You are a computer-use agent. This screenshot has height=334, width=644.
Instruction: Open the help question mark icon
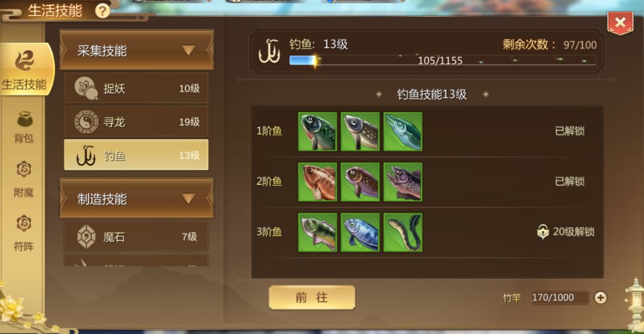click(x=103, y=11)
